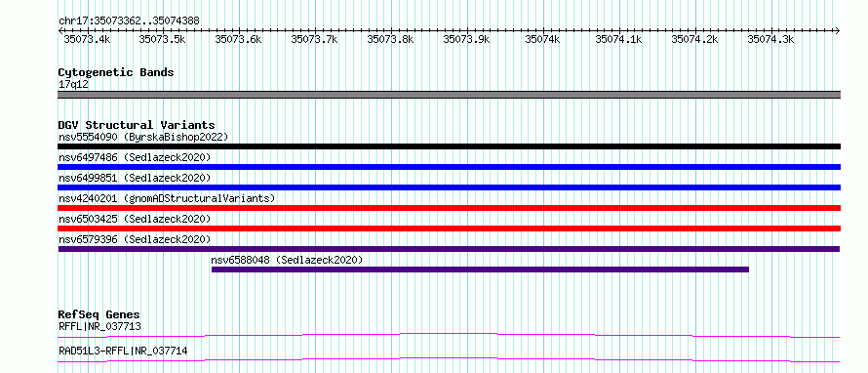Click ruler position 35073.6k
The height and width of the screenshot is (373, 868).
point(239,39)
